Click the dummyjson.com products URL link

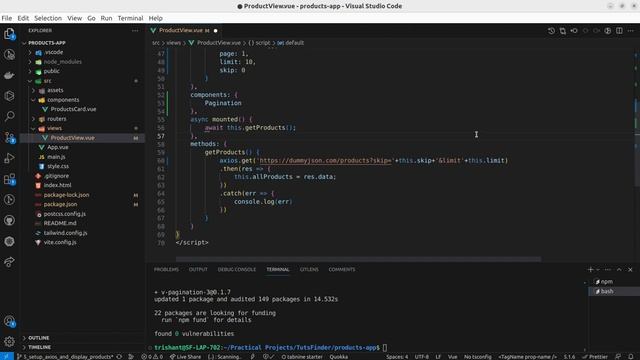coord(325,160)
